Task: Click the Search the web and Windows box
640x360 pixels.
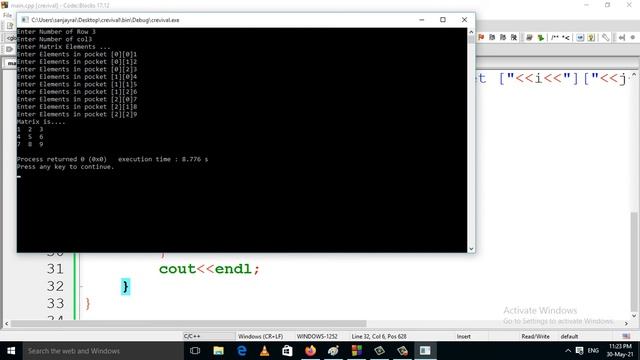Action: [x=103, y=351]
